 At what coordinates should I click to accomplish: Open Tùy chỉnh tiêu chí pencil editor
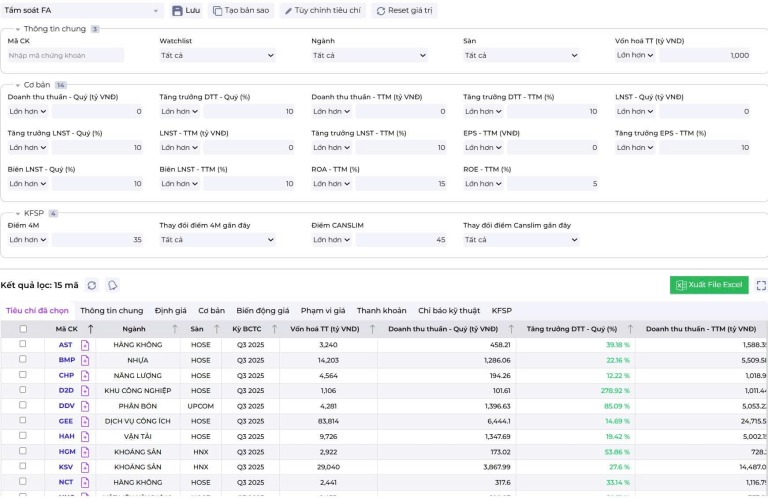[x=322, y=10]
